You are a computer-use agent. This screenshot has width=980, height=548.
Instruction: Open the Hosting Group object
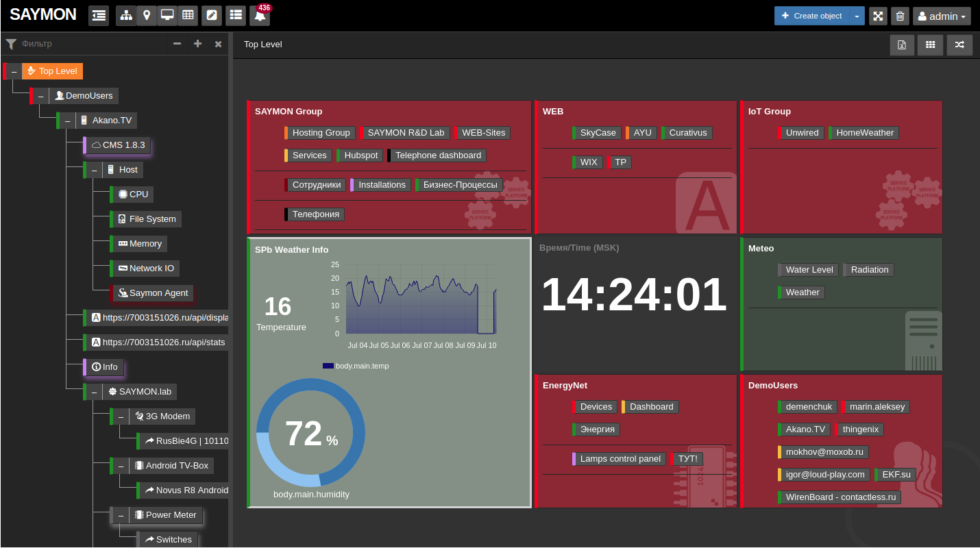tap(321, 133)
